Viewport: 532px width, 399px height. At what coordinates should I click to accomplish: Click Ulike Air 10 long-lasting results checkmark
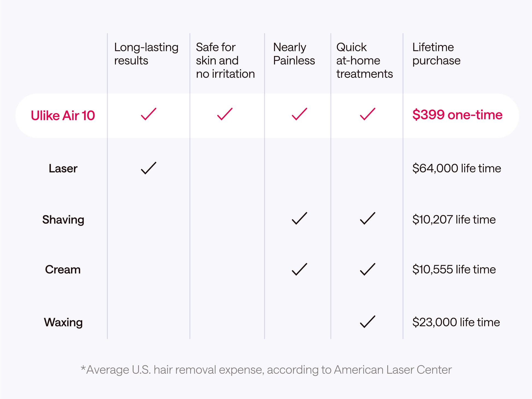click(148, 114)
